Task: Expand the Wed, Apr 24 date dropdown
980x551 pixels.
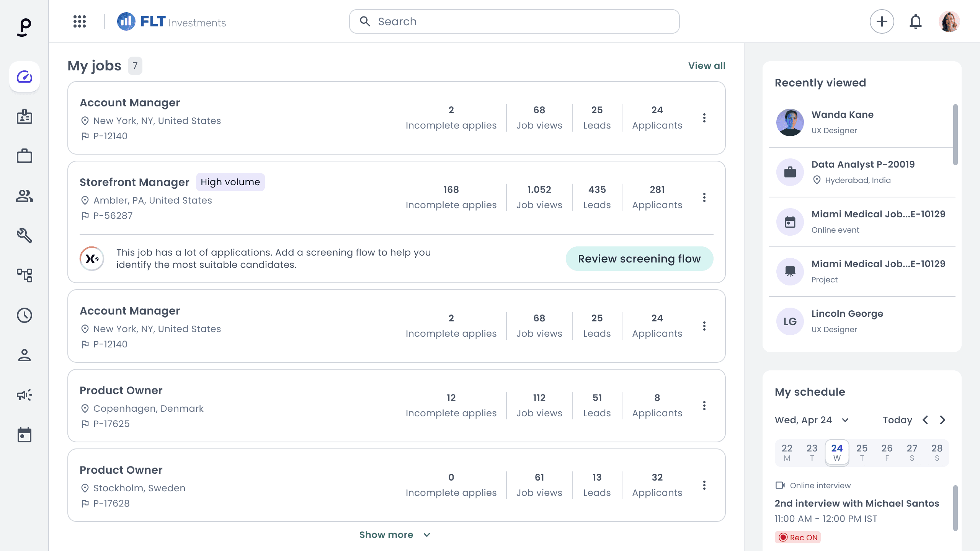Action: pyautogui.click(x=845, y=420)
